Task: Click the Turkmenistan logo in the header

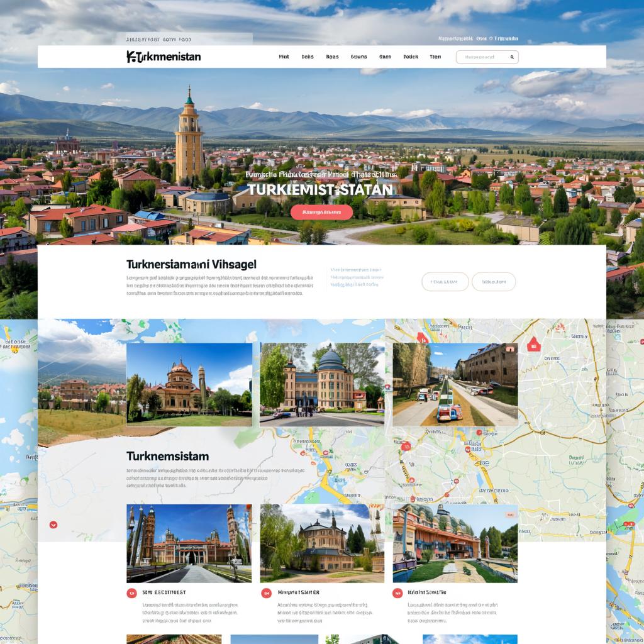Action: 164,57
